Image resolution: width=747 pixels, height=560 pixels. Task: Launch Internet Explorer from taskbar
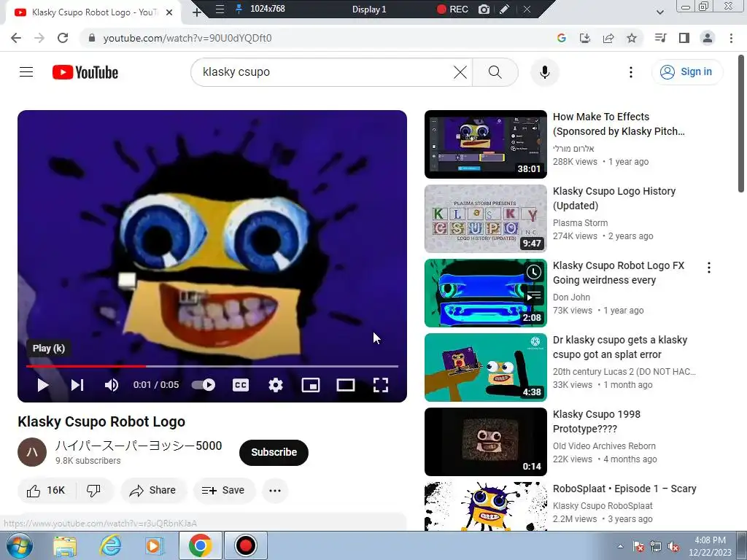pyautogui.click(x=111, y=545)
